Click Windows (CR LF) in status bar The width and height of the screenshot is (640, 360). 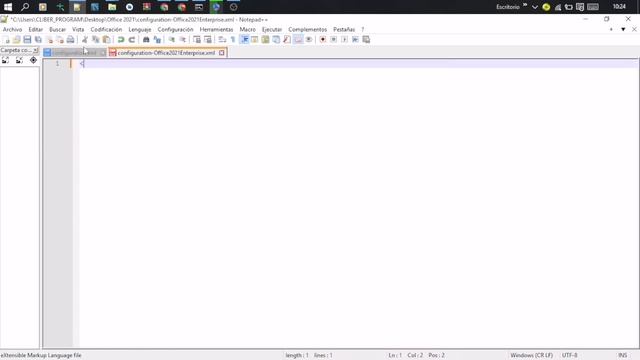point(531,355)
